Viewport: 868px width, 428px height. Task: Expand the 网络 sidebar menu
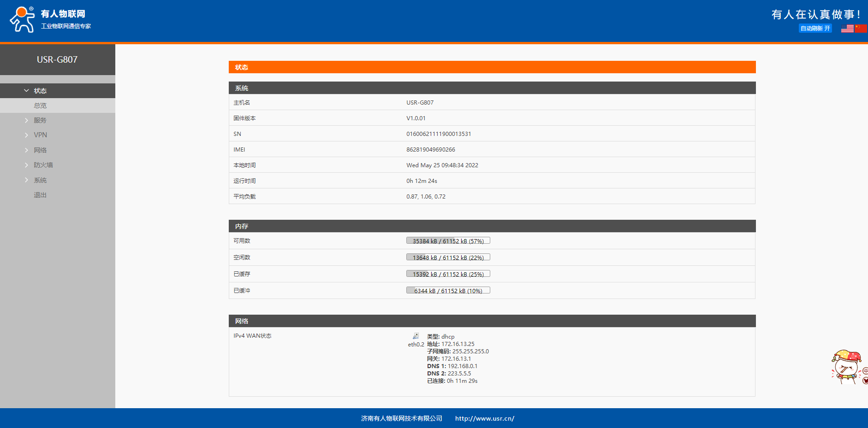tap(40, 150)
